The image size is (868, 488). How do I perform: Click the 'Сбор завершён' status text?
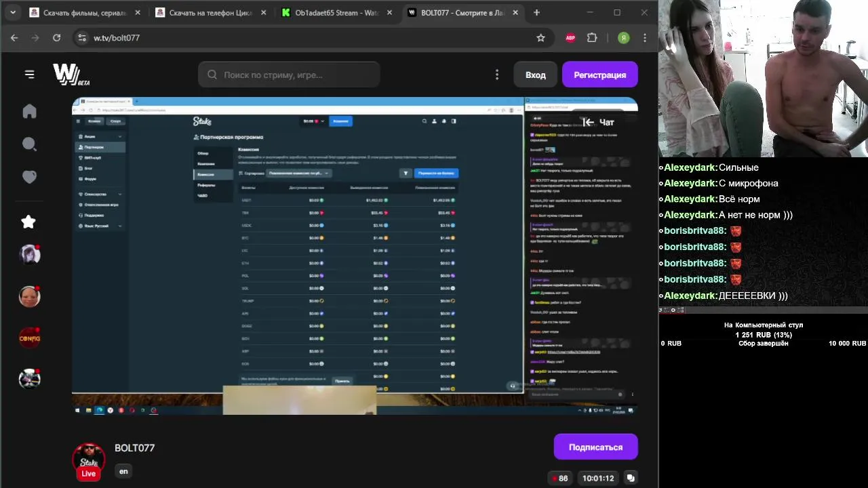point(763,344)
